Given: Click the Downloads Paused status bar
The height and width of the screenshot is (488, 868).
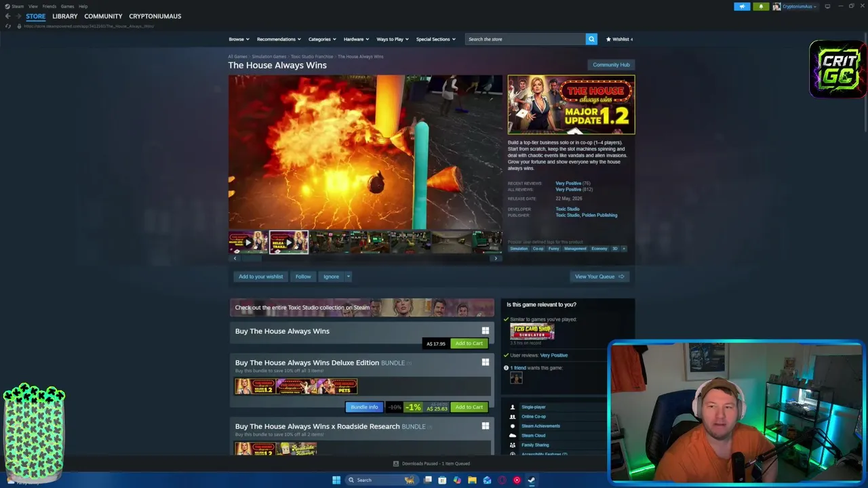Looking at the screenshot, I should coord(431,464).
